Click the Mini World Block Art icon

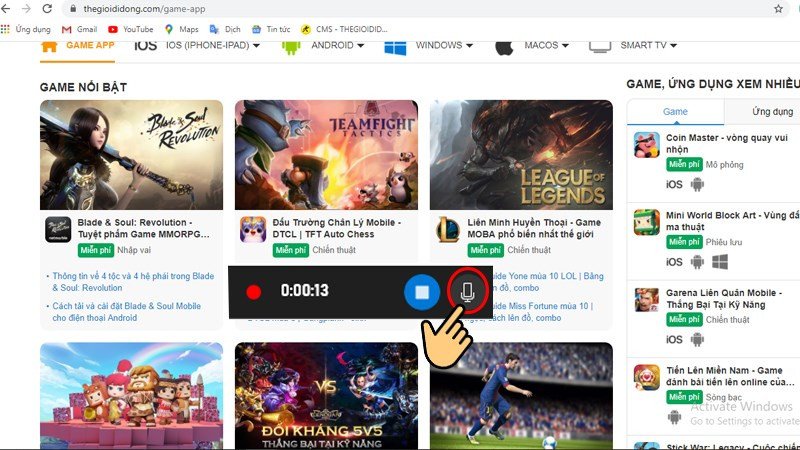click(x=647, y=223)
